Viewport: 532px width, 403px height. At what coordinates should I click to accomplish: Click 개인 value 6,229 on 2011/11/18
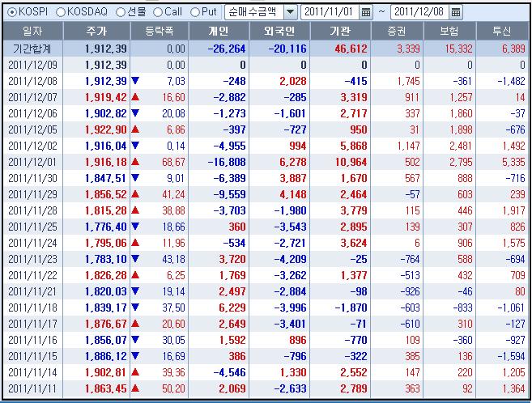pos(232,308)
